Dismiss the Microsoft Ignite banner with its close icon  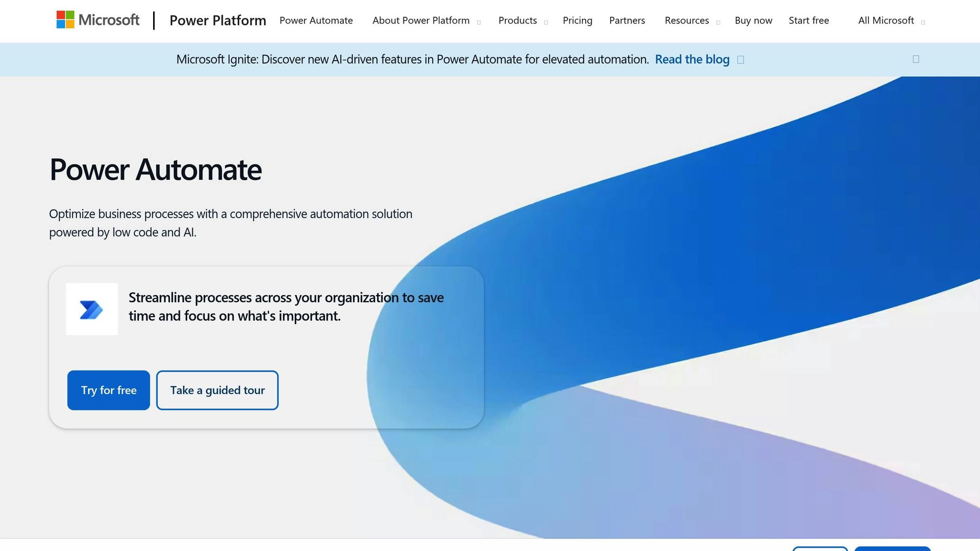(x=916, y=59)
